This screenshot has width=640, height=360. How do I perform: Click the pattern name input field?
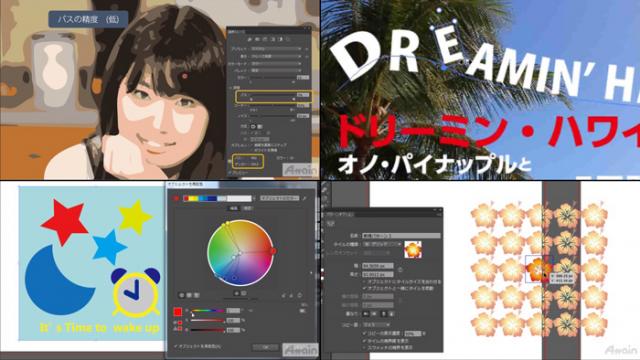tap(401, 236)
